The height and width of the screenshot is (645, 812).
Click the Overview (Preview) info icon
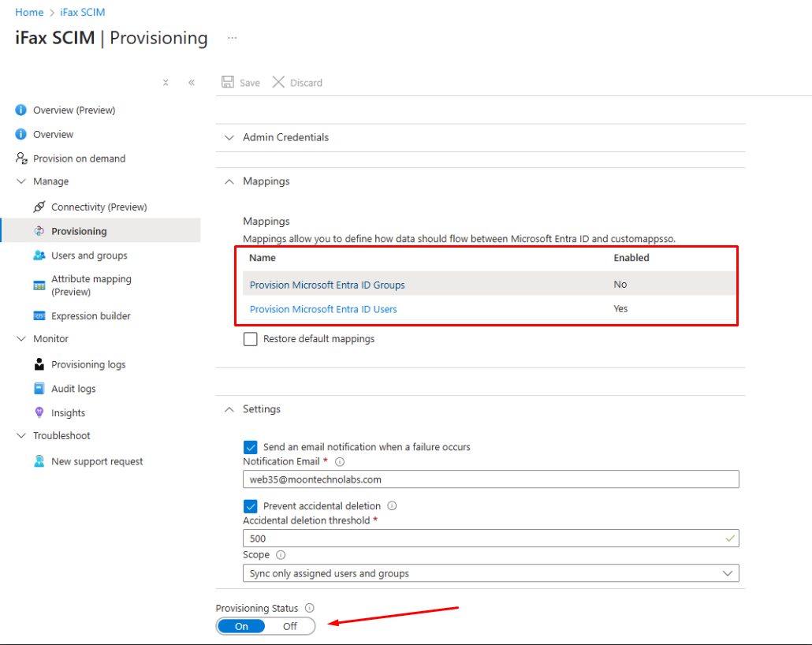pyautogui.click(x=20, y=110)
